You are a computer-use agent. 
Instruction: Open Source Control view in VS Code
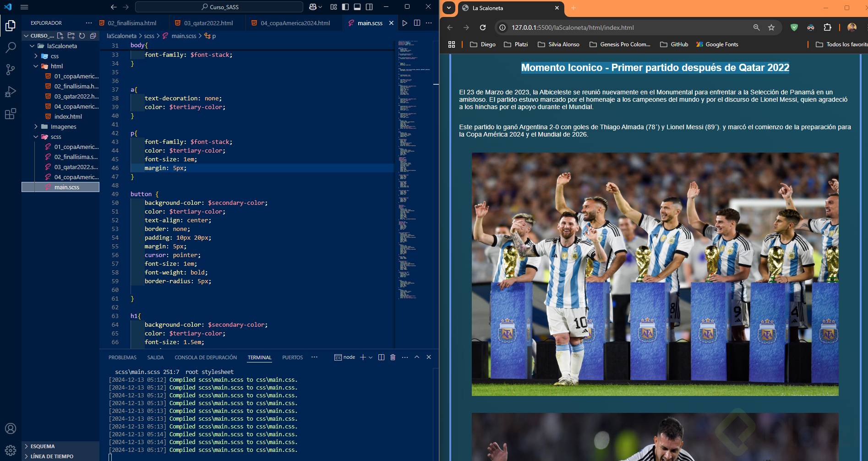coord(10,70)
